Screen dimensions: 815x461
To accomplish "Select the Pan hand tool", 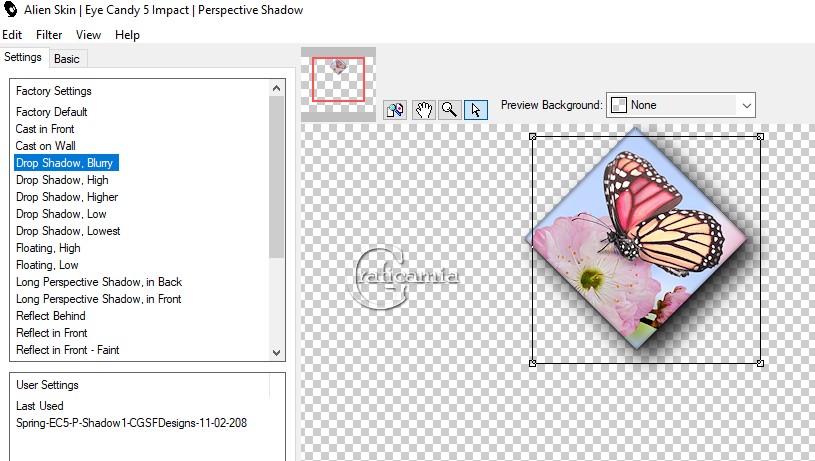I will tap(424, 110).
